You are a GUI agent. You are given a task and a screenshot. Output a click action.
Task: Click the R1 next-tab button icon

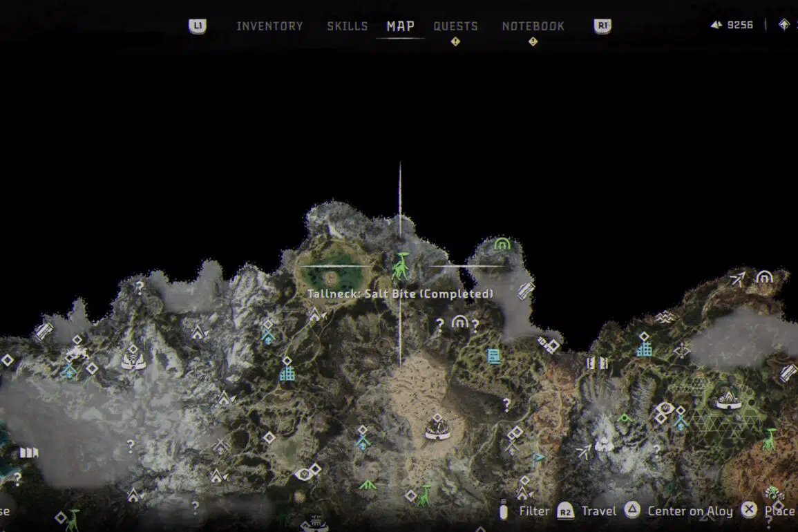602,26
